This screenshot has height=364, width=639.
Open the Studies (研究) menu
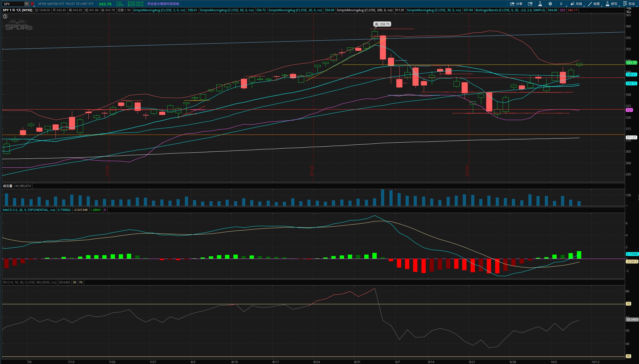pos(612,4)
